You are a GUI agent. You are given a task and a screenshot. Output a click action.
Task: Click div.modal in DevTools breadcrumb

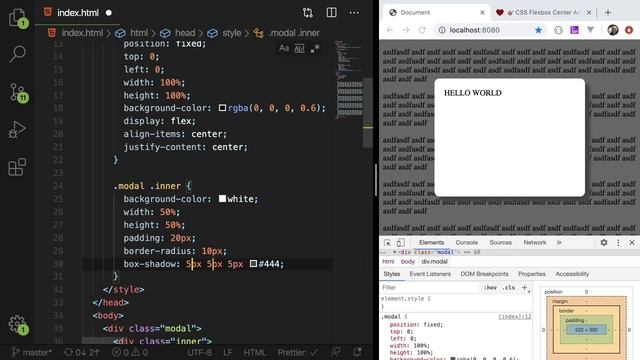coord(434,262)
